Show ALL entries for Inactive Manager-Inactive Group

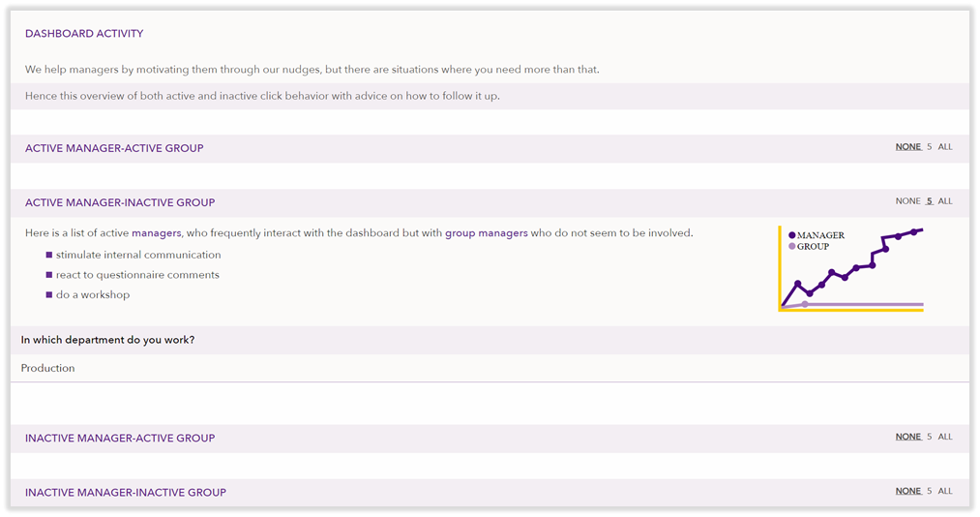[945, 491]
